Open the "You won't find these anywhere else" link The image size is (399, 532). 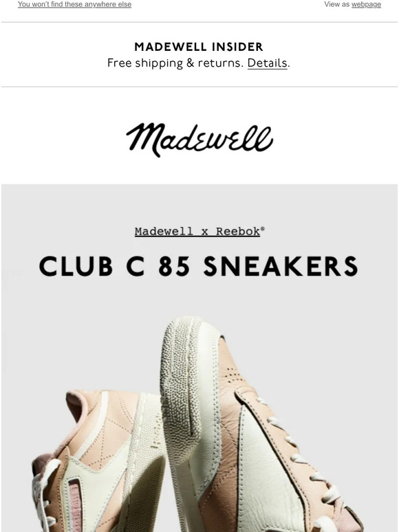point(74,4)
